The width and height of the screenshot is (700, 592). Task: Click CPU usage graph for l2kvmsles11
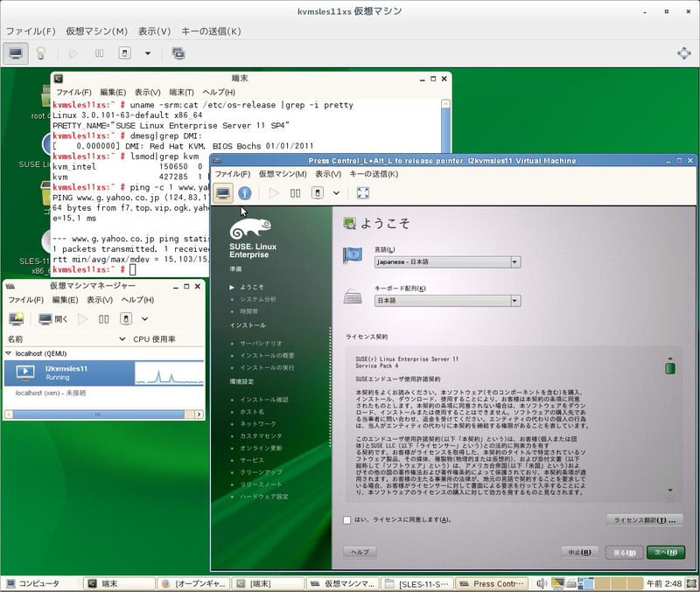(x=170, y=373)
